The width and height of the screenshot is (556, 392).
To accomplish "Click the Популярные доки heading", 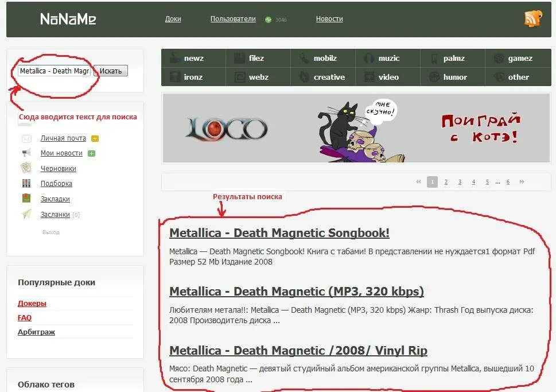I will pos(56,282).
